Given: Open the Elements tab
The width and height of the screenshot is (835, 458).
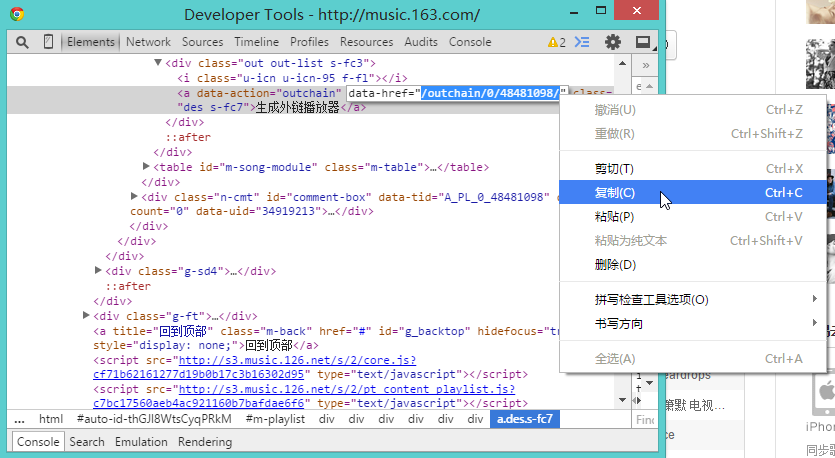Looking at the screenshot, I should click(91, 42).
